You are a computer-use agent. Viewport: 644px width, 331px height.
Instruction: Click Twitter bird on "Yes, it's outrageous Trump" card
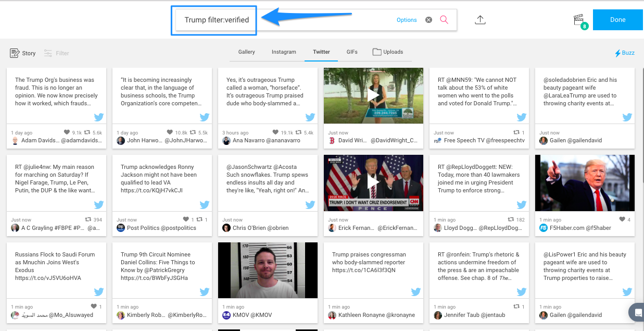(310, 117)
